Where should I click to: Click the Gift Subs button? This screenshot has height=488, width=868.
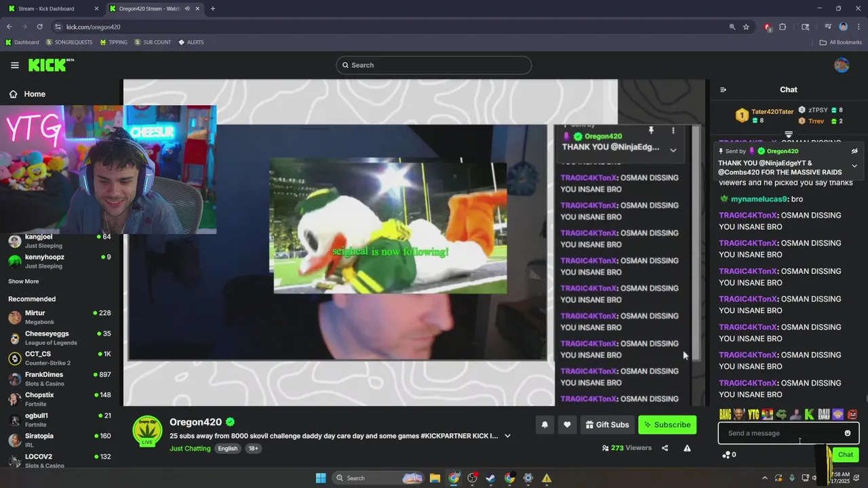pyautogui.click(x=607, y=425)
